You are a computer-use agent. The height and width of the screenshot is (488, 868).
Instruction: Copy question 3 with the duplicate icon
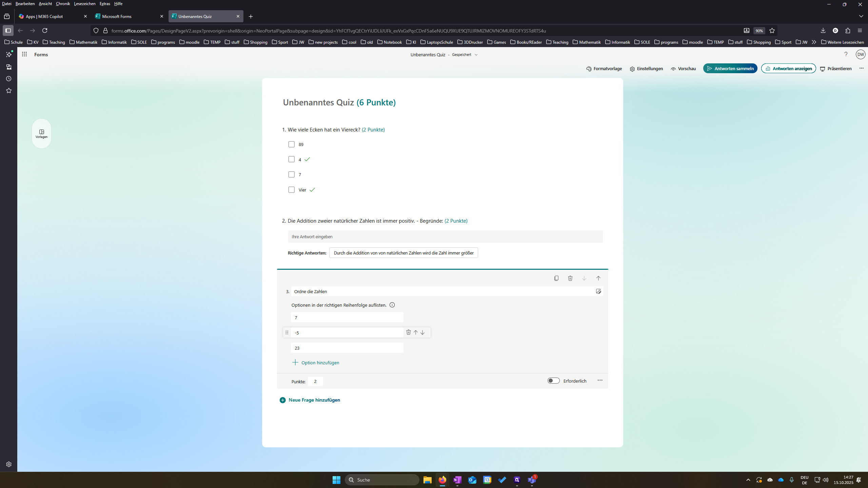[556, 278]
